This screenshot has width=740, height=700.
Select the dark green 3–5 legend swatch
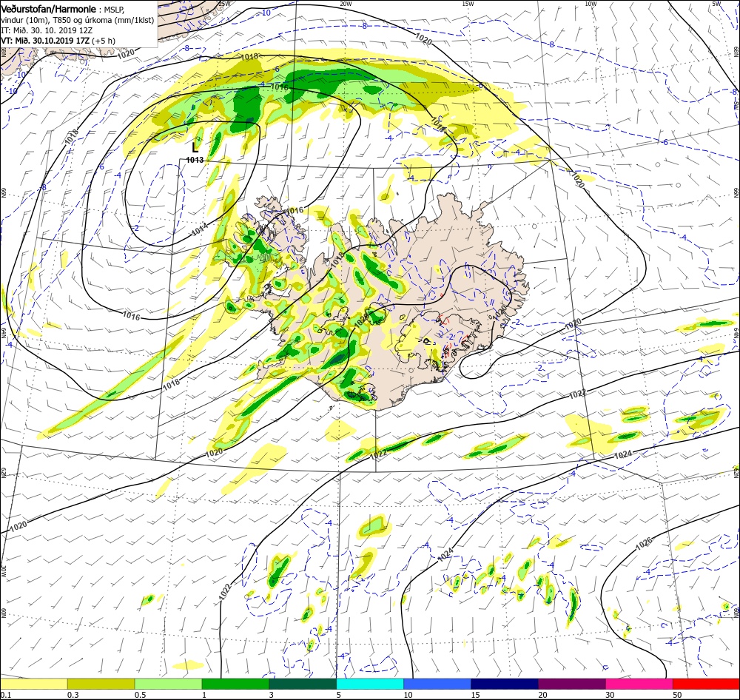point(303,684)
